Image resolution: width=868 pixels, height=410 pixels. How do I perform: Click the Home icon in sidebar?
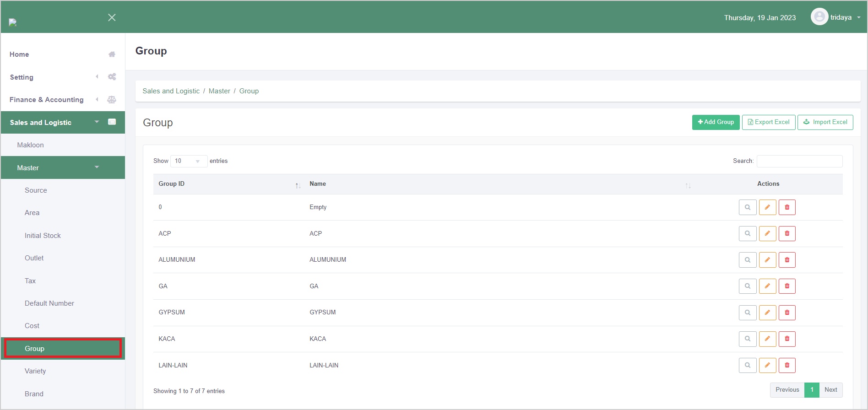click(x=112, y=54)
